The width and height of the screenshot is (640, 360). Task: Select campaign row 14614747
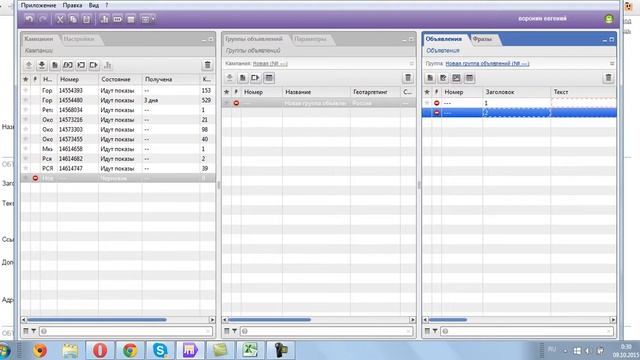(118, 168)
